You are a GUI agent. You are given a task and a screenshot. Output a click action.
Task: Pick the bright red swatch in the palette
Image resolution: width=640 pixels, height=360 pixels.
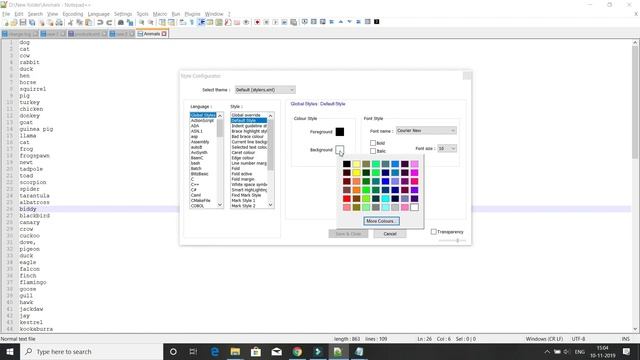347,199
